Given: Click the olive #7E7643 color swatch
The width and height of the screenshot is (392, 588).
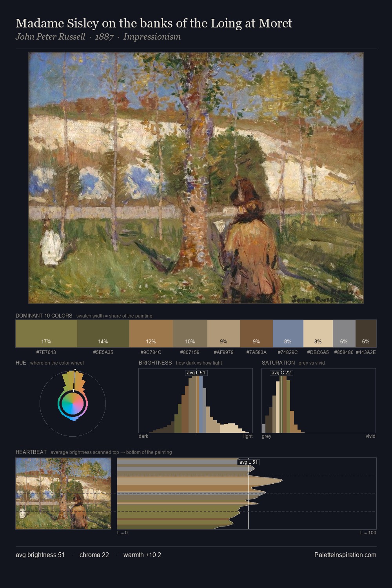Looking at the screenshot, I should pyautogui.click(x=46, y=334).
